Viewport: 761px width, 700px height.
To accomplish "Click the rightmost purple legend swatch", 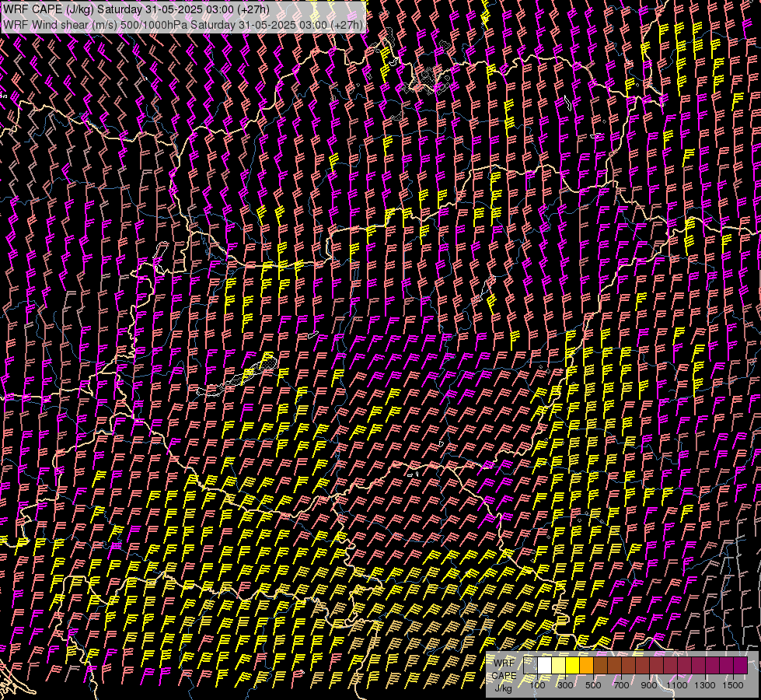I will tap(740, 666).
